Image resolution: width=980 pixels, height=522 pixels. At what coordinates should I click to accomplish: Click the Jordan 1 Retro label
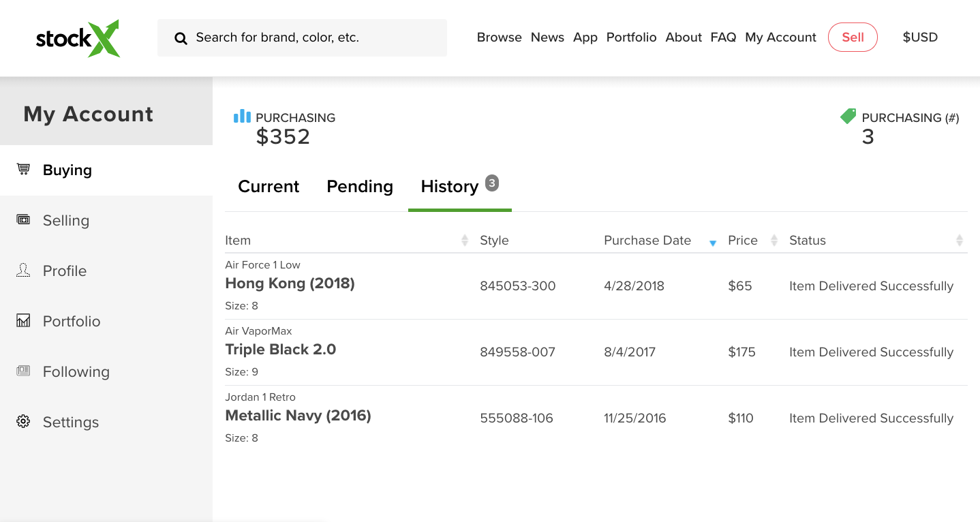pyautogui.click(x=260, y=397)
